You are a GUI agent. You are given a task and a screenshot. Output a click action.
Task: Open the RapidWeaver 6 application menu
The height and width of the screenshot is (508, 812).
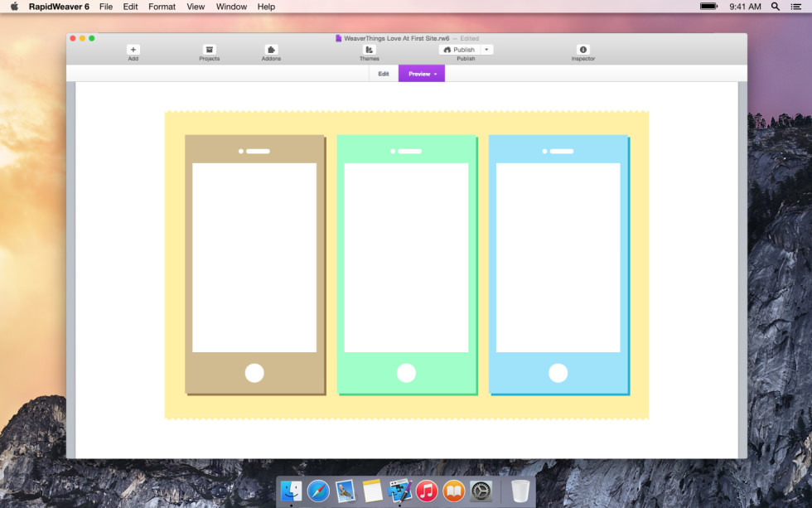tap(59, 7)
